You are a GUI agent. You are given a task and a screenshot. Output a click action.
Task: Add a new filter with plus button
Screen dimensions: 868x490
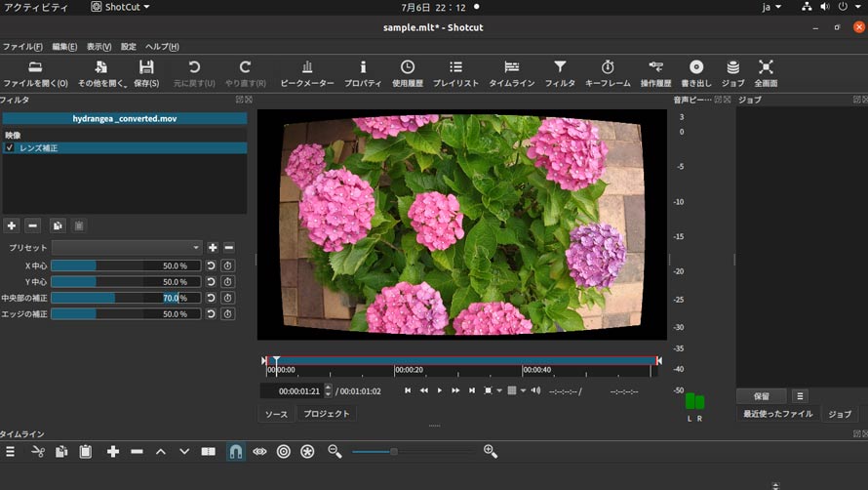coord(12,225)
